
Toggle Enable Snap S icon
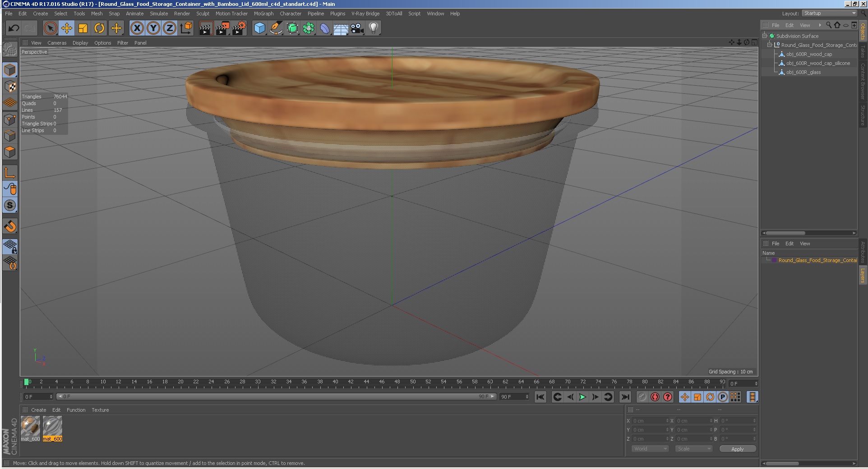point(10,205)
